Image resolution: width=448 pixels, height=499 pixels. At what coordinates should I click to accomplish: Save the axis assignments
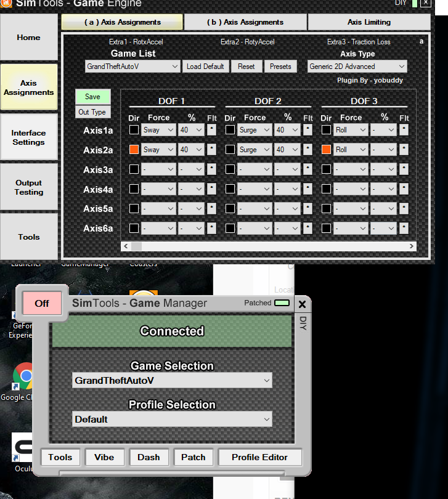[92, 97]
